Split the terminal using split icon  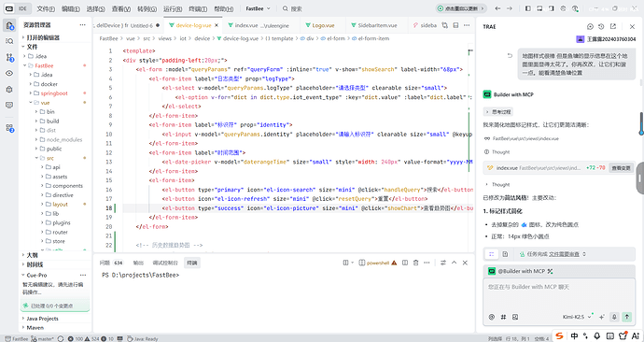tap(405, 263)
